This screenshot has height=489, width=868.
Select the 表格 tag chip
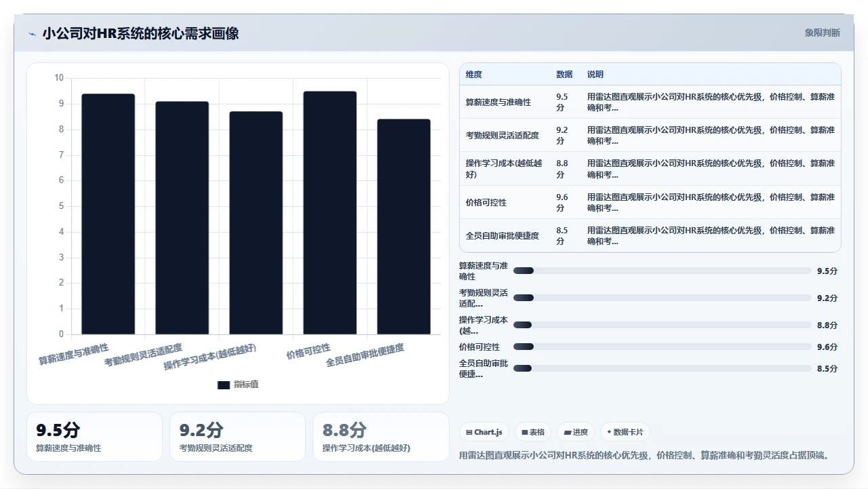click(x=533, y=432)
